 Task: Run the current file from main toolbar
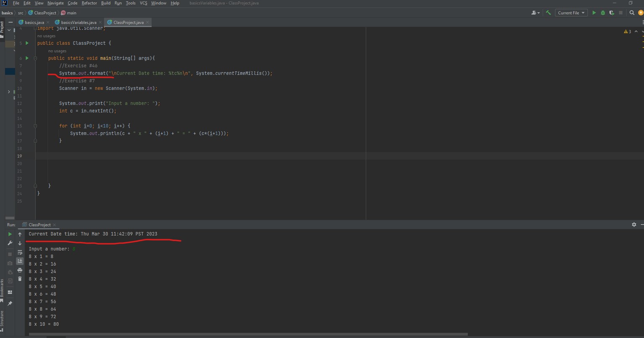[x=594, y=13]
